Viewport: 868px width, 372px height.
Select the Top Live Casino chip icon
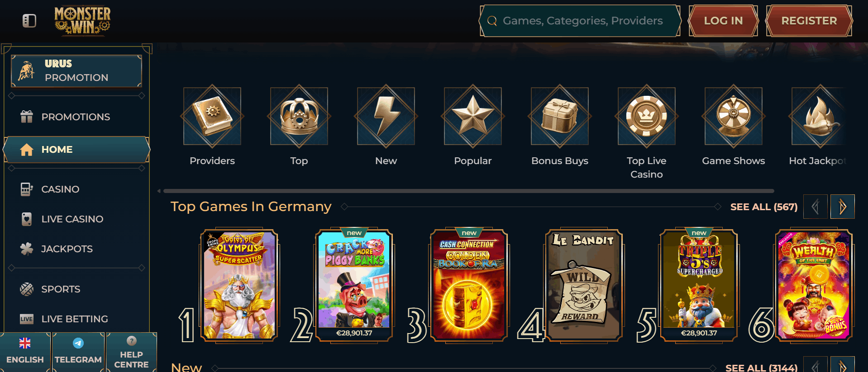point(647,116)
